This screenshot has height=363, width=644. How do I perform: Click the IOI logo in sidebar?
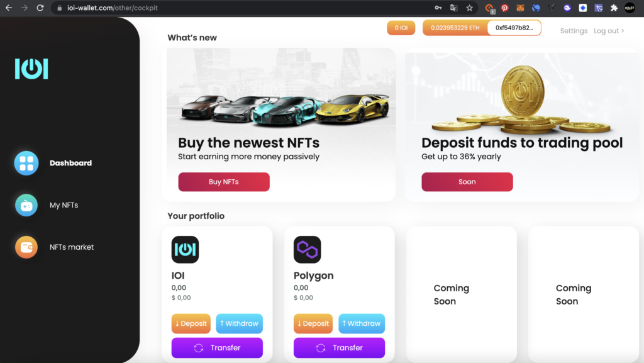click(31, 69)
